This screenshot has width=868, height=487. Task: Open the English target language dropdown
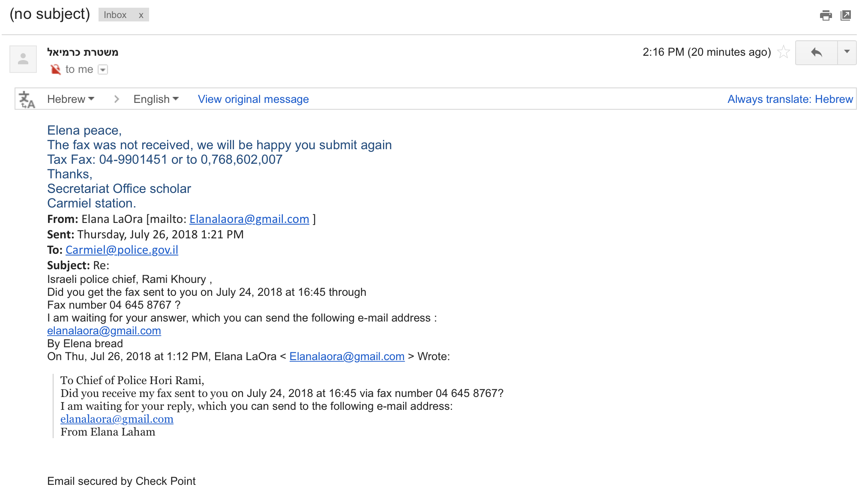pyautogui.click(x=156, y=99)
